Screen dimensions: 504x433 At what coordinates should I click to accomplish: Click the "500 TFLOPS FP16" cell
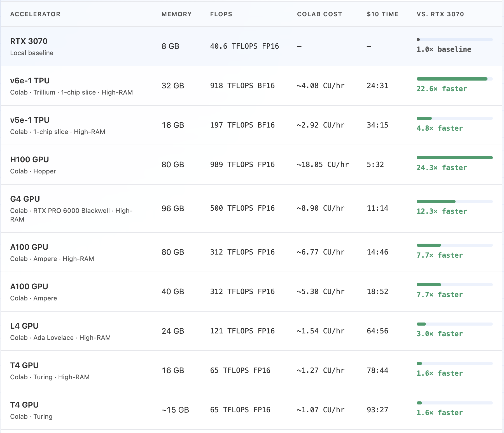242,208
